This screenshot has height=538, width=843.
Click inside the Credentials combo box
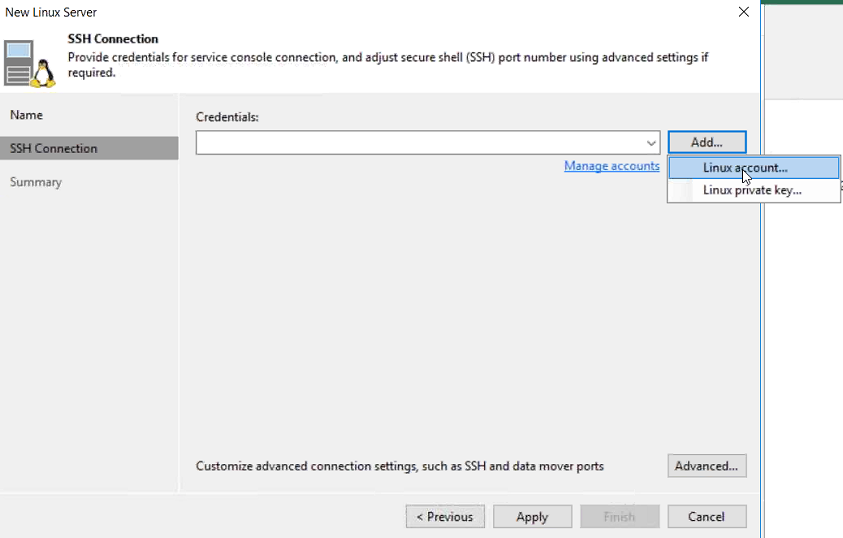pyautogui.click(x=428, y=142)
